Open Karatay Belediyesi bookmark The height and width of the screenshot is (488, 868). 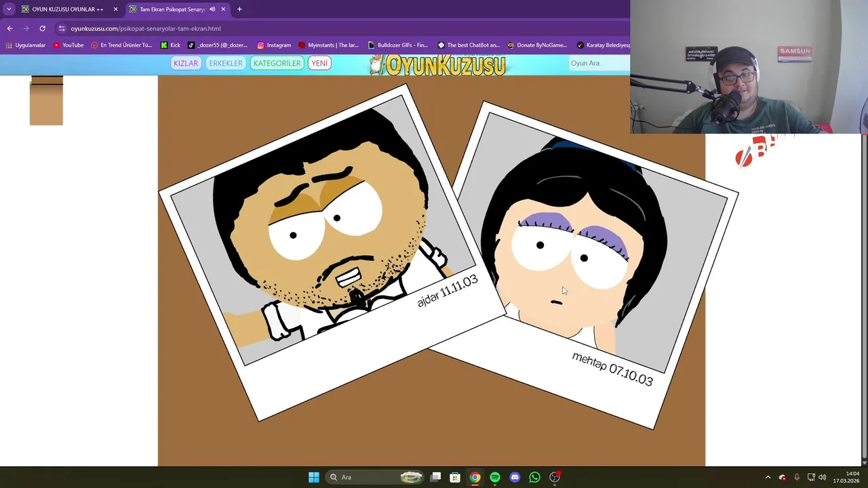603,45
